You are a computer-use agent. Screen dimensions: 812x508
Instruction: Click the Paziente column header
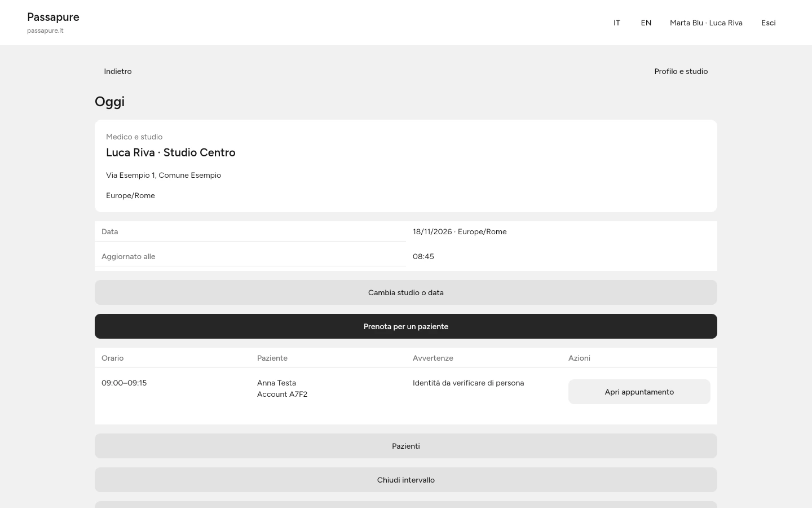(x=272, y=358)
